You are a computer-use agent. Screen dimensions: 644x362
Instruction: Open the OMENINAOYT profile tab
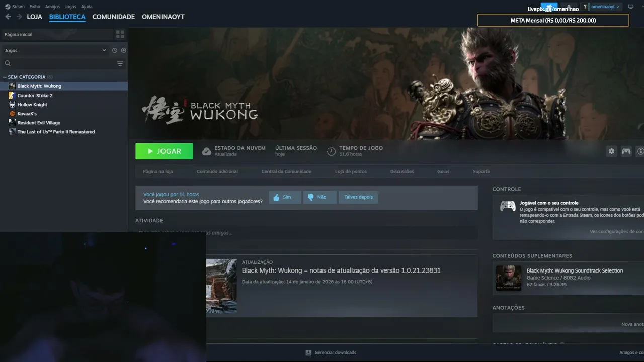[163, 17]
